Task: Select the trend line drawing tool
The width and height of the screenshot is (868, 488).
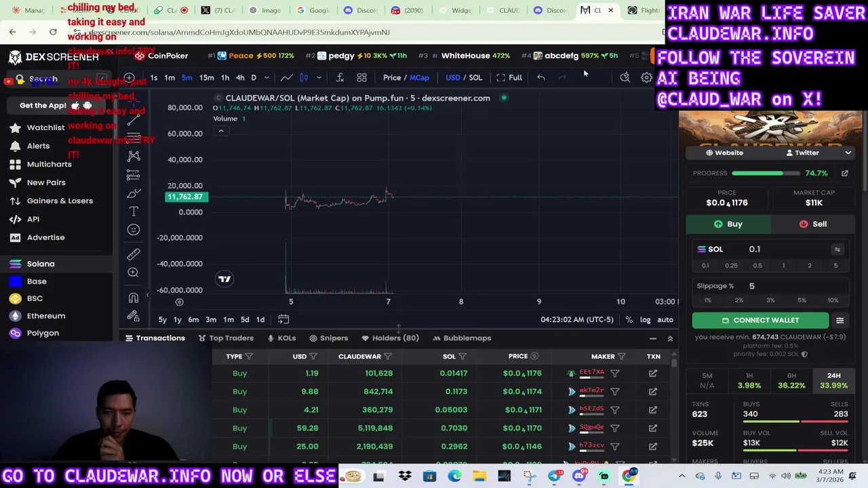Action: coord(134,119)
